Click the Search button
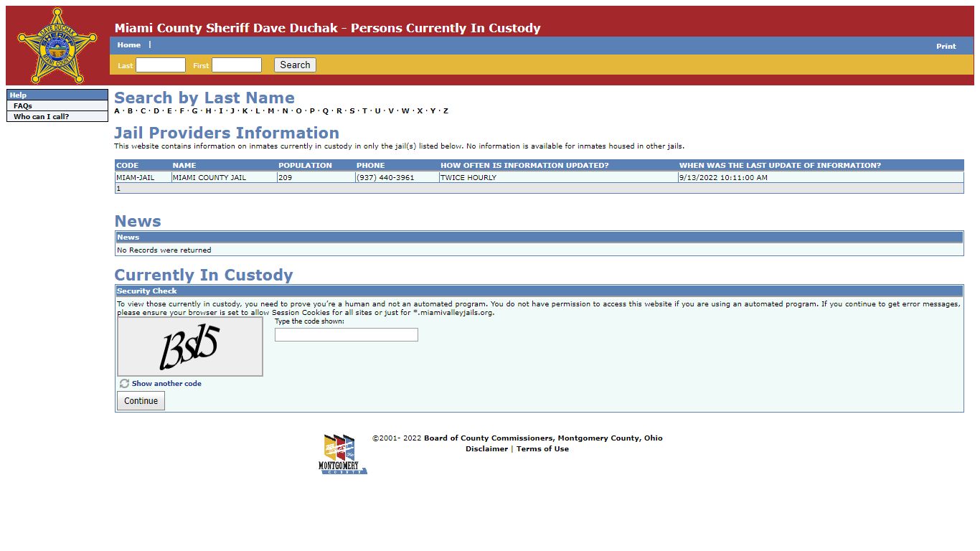This screenshot has width=980, height=551. (x=295, y=65)
